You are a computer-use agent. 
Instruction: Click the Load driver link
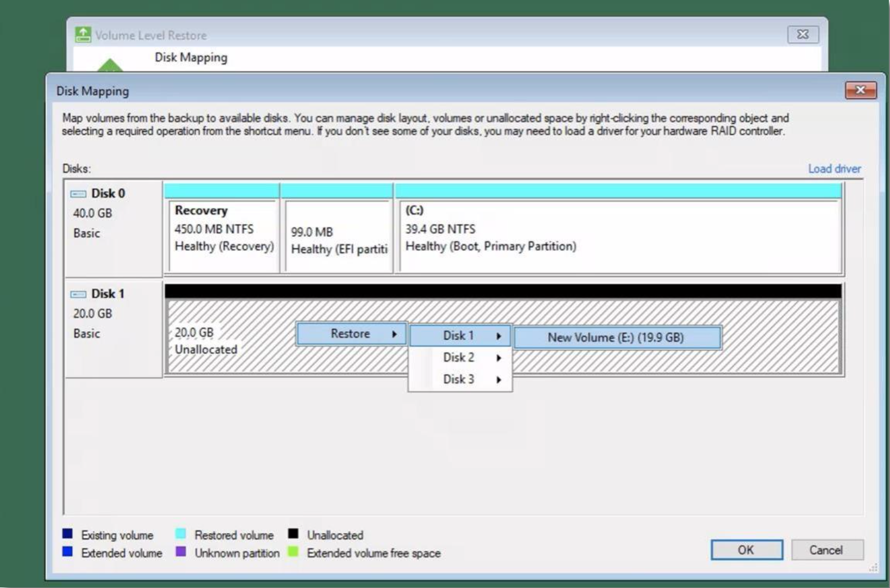click(834, 169)
